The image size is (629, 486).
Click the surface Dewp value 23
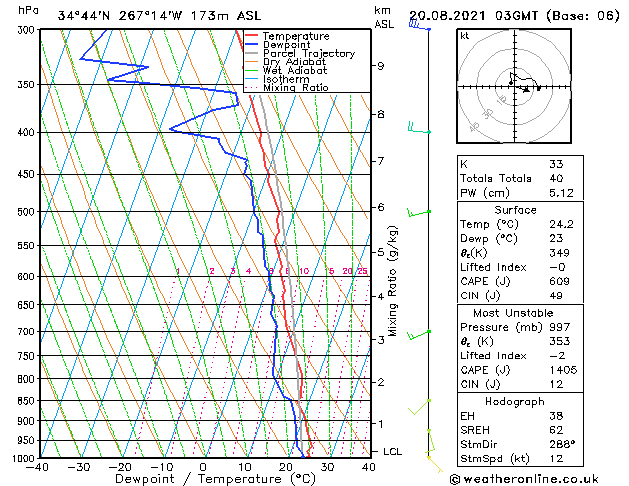coord(556,239)
